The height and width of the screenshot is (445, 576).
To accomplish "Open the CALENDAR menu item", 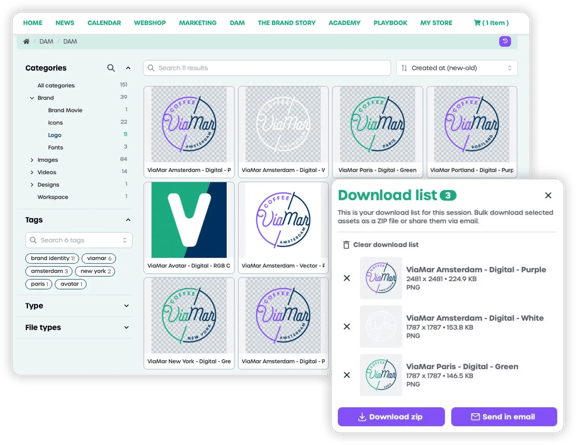I will [104, 23].
